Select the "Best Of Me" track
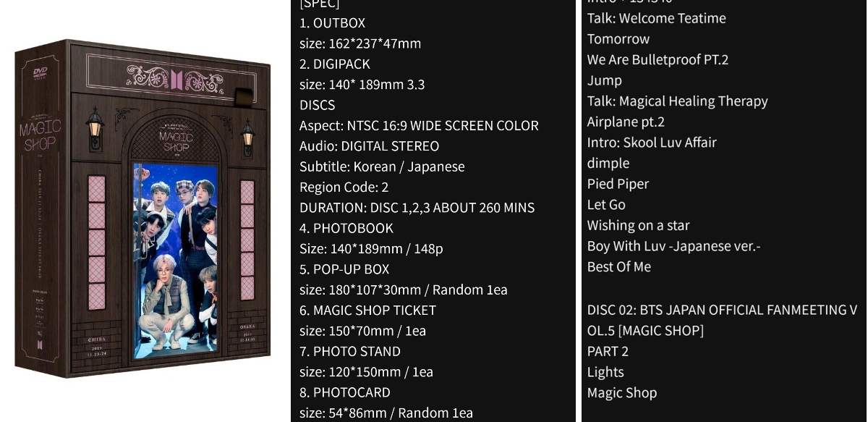 tap(619, 266)
